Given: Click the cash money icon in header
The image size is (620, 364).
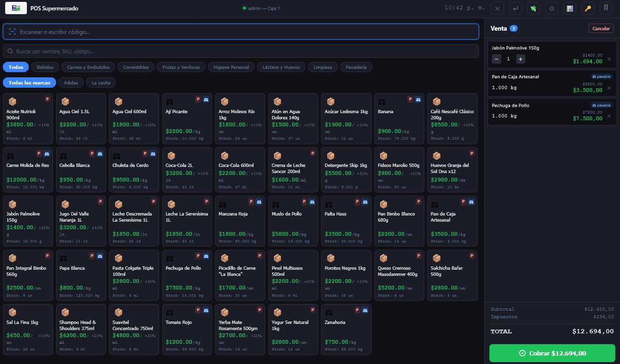Looking at the screenshot, I should coord(534,8).
